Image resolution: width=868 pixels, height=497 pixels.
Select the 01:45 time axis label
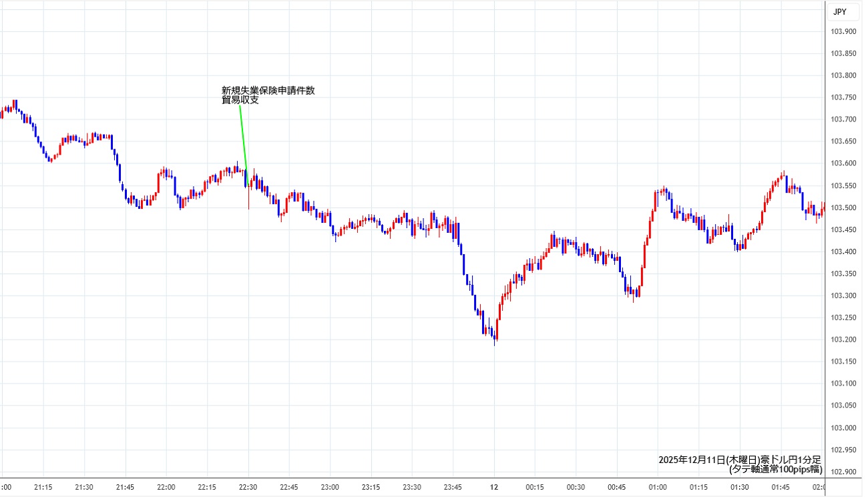pyautogui.click(x=781, y=487)
